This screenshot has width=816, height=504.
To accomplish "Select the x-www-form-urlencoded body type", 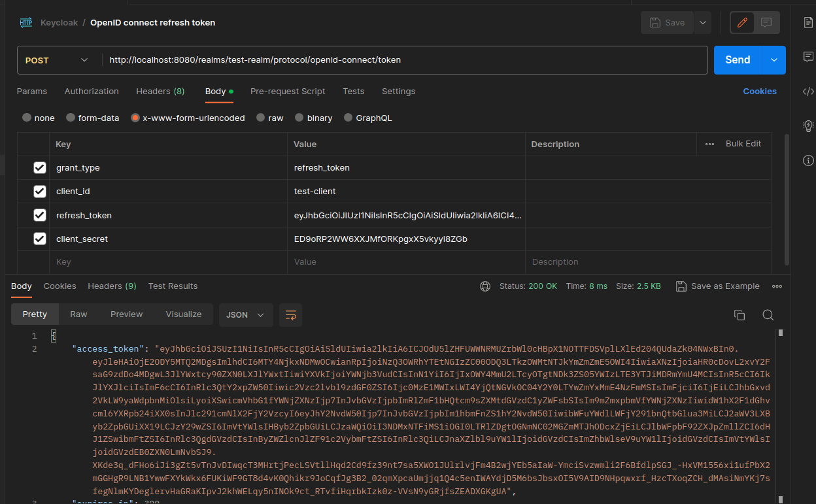I will 188,118.
